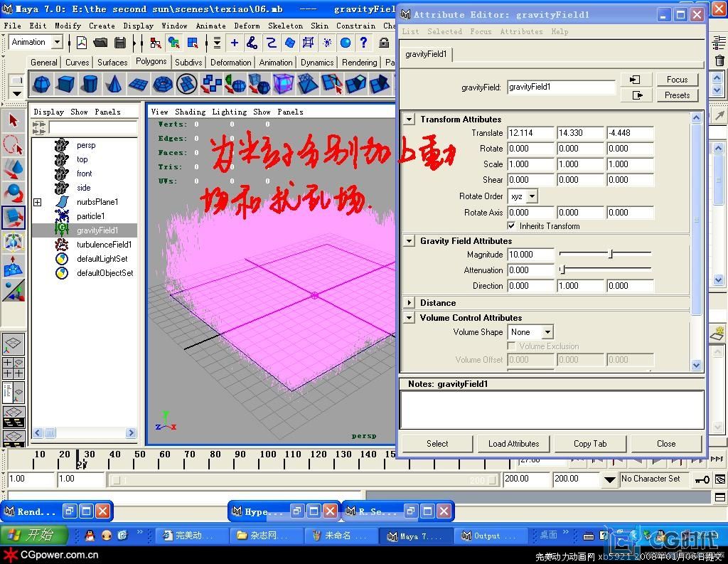
Task: Create a polygon cylinder from shelf
Action: point(90,85)
